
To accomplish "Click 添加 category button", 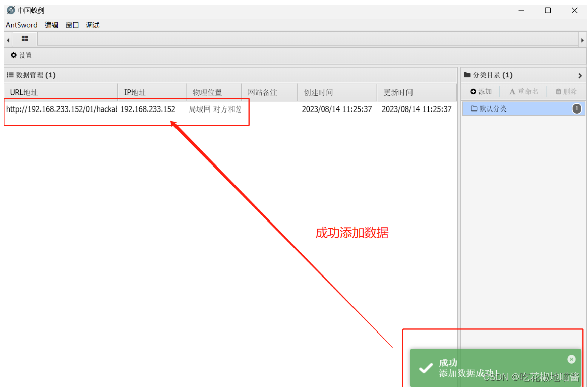I will pyautogui.click(x=481, y=92).
